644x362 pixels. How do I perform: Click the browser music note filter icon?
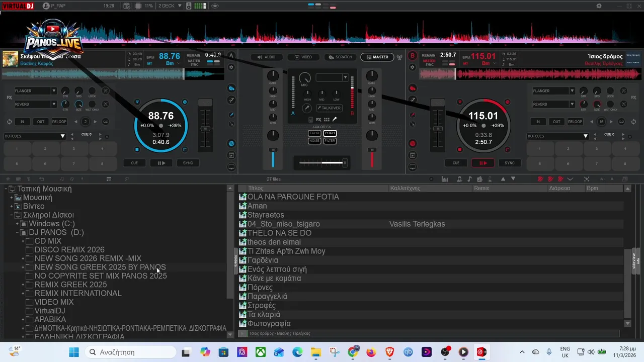[x=469, y=179]
